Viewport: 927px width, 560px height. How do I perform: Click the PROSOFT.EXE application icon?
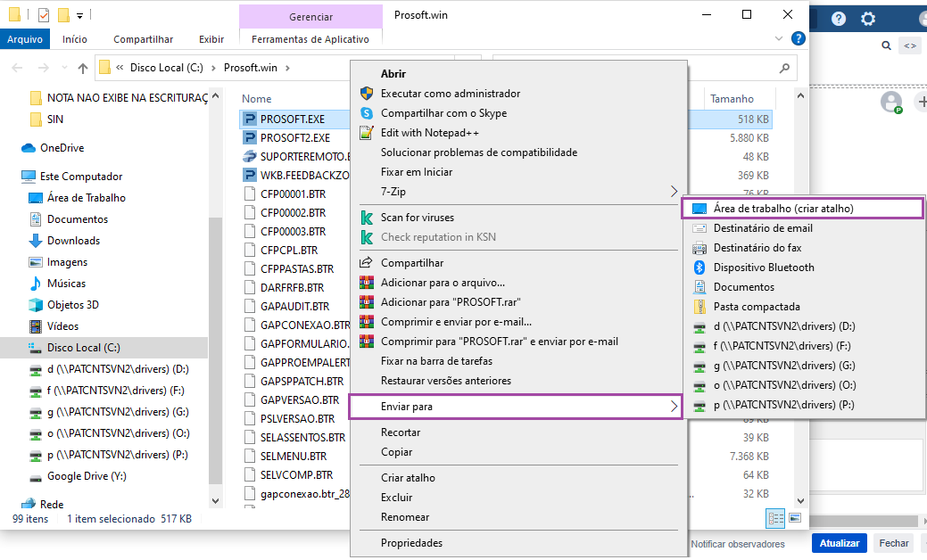(x=250, y=119)
